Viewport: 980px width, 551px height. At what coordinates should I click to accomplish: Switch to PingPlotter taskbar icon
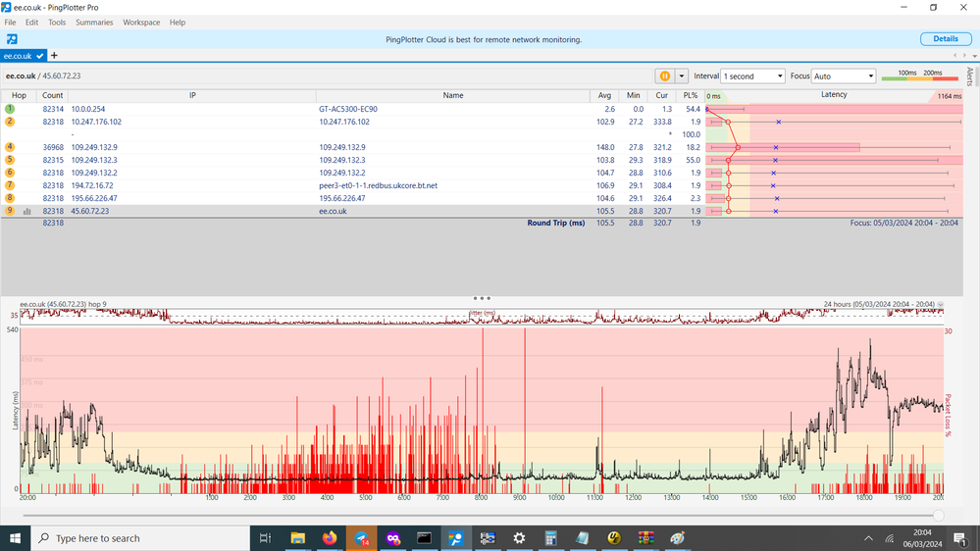(x=456, y=538)
